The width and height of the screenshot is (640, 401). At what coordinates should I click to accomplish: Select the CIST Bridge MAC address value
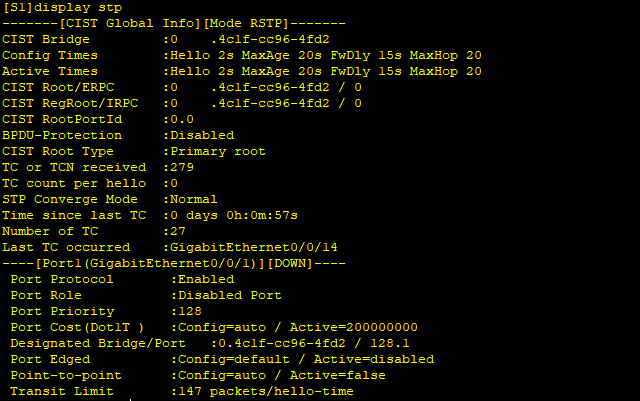point(270,40)
